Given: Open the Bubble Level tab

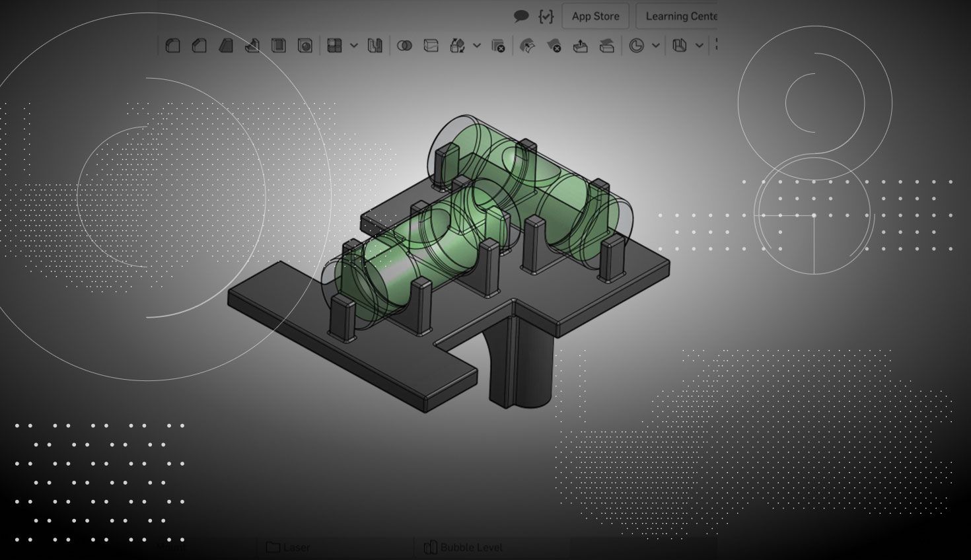Looking at the screenshot, I should pyautogui.click(x=464, y=547).
